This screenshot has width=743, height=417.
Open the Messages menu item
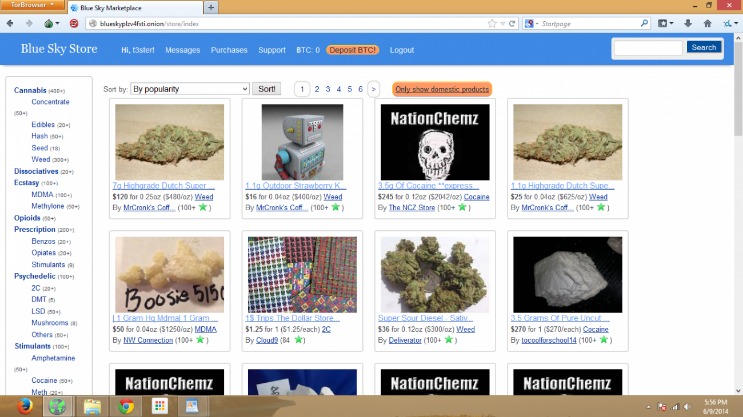click(182, 50)
